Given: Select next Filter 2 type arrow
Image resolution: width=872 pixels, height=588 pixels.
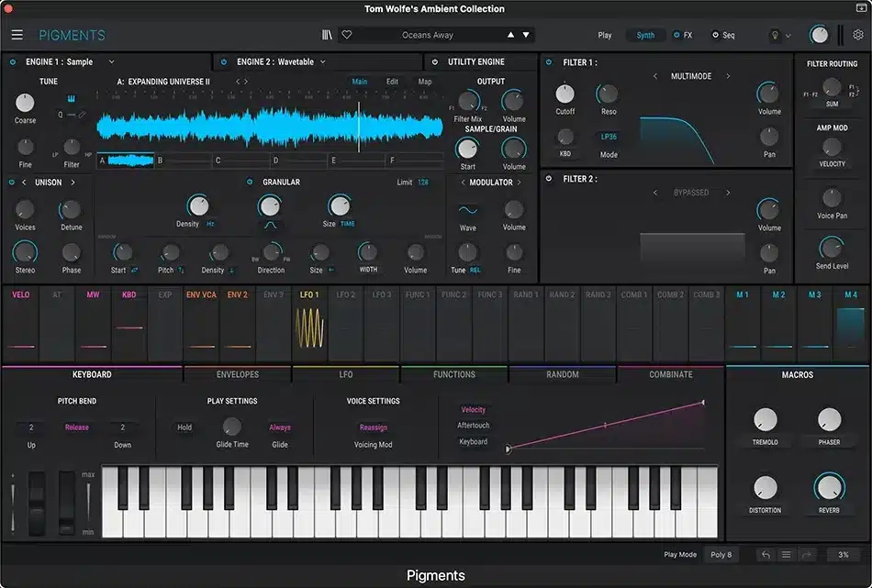Looking at the screenshot, I should pos(728,193).
